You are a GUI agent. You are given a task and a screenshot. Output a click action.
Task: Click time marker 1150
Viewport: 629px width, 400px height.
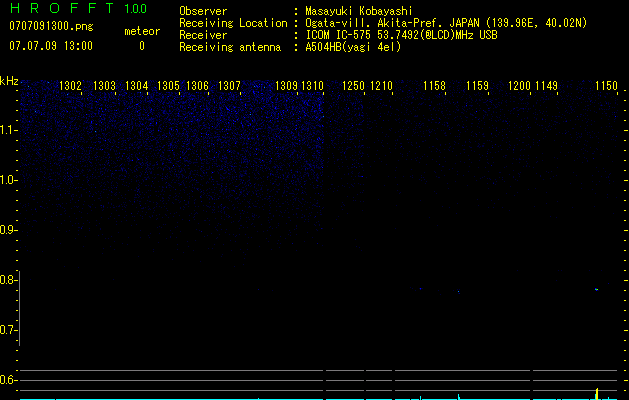(606, 86)
